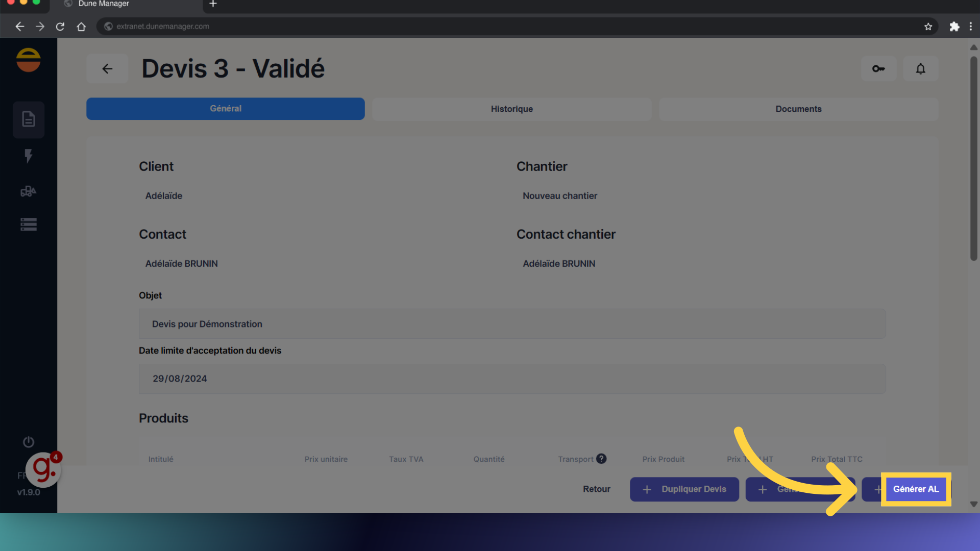Click the Objet input field
Screen dimensions: 980x551
click(x=512, y=324)
